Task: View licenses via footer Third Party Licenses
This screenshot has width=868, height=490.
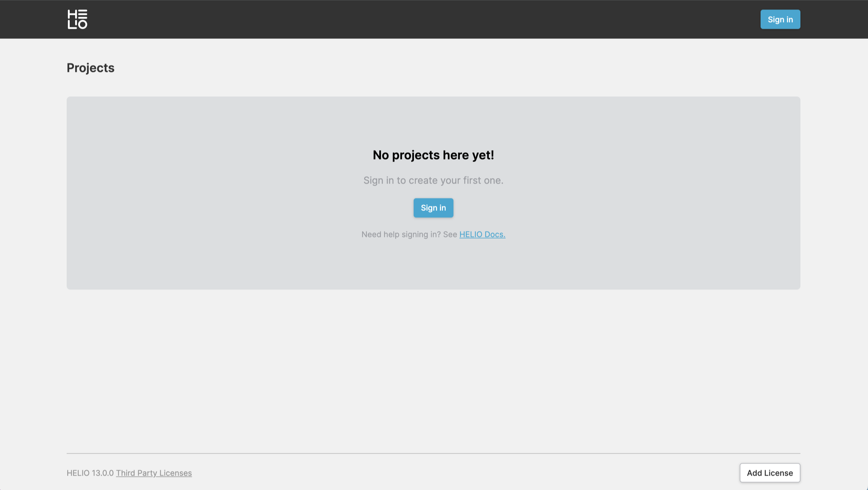Action: pos(154,473)
